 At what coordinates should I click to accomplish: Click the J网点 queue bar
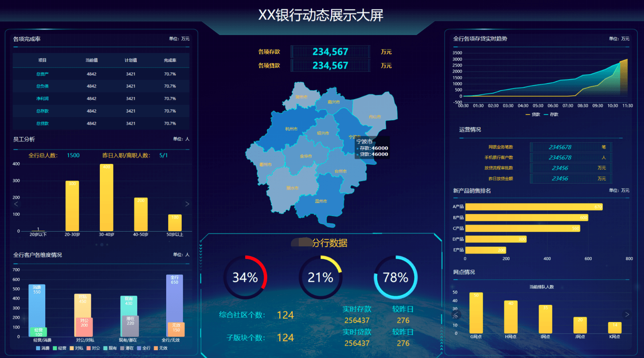pos(580,325)
